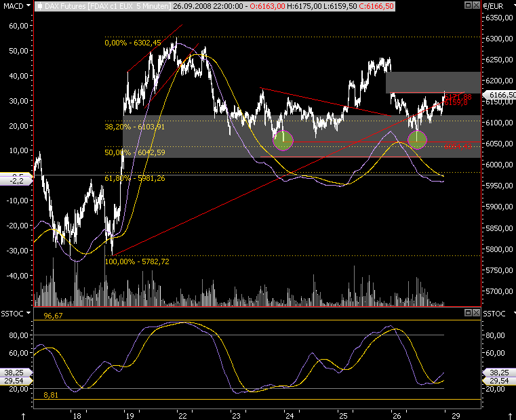Click the candlestick icon before DAX Futures title
516x420 pixels.
[39, 6]
